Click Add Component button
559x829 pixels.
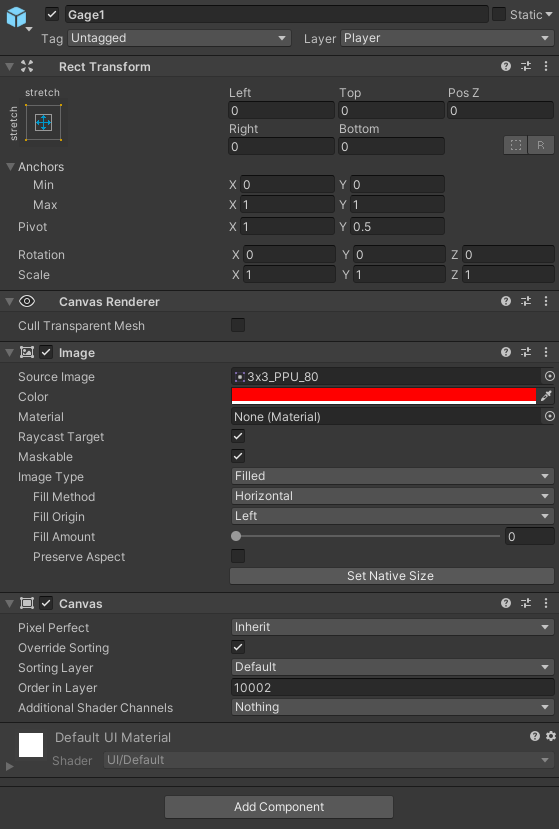(279, 807)
